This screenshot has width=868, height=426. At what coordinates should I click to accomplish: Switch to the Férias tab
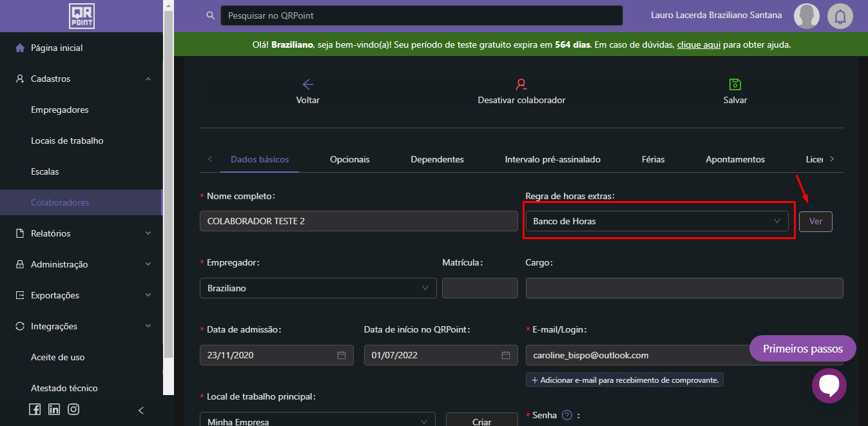(653, 159)
